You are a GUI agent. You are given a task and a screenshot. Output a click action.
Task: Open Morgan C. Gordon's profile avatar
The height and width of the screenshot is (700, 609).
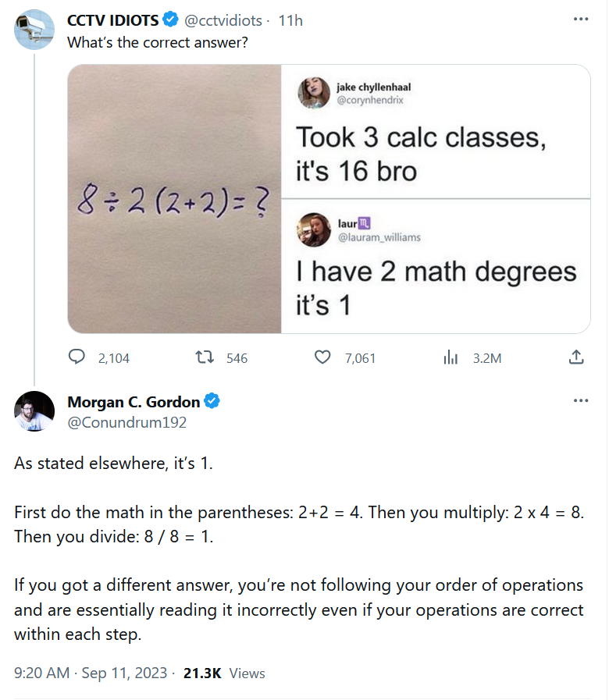[x=34, y=411]
